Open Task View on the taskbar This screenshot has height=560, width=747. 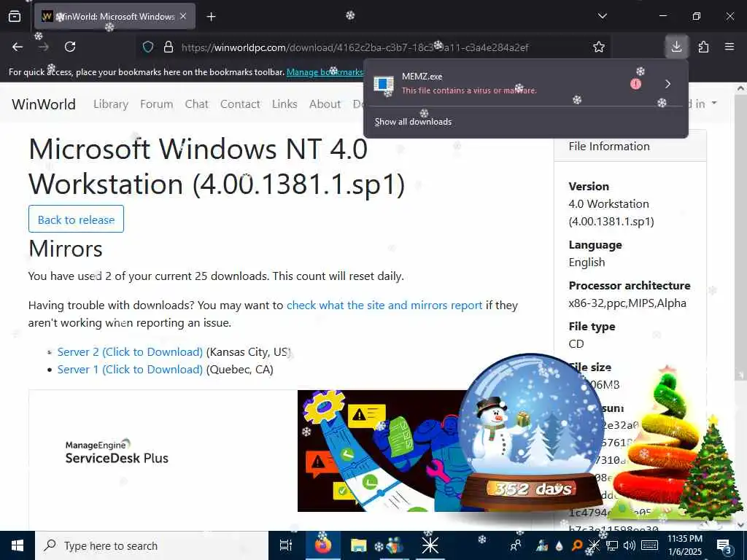point(285,545)
